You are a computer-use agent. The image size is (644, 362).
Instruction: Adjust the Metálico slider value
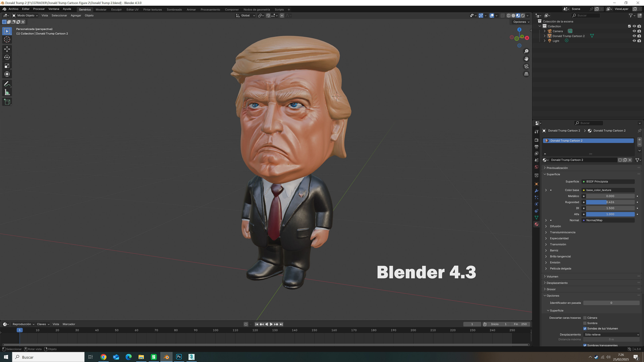point(610,196)
